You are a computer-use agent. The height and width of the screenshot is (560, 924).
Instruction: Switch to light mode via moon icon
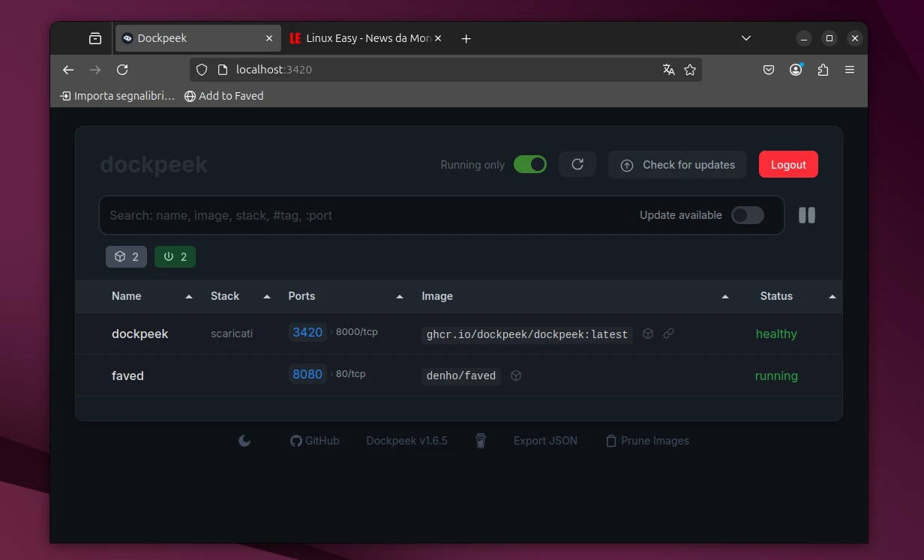pyautogui.click(x=244, y=441)
